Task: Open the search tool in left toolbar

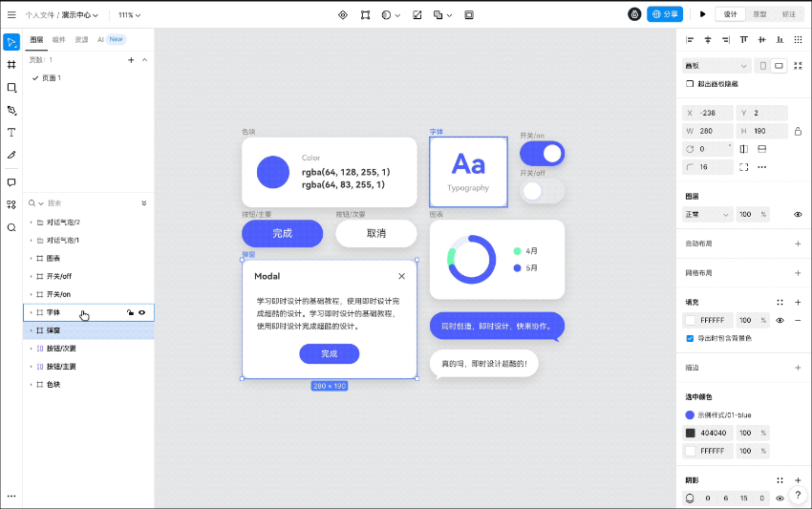Action: pyautogui.click(x=11, y=227)
